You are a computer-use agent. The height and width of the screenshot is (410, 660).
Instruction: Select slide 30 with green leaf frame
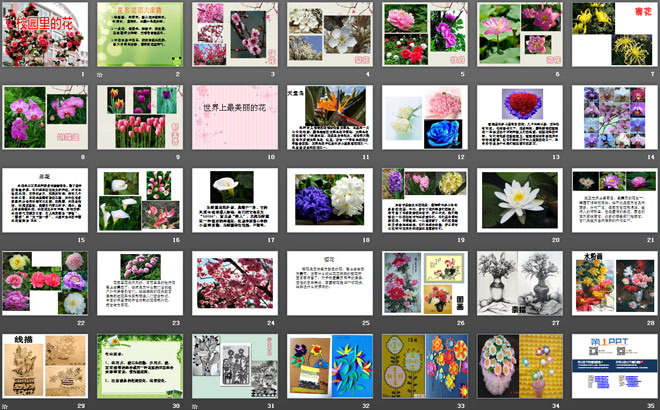(x=140, y=366)
